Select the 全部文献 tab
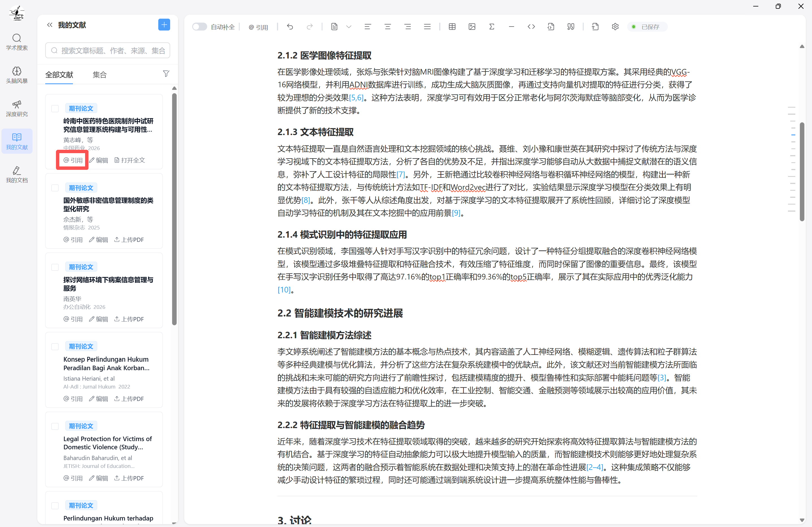The width and height of the screenshot is (812, 527). coord(59,74)
